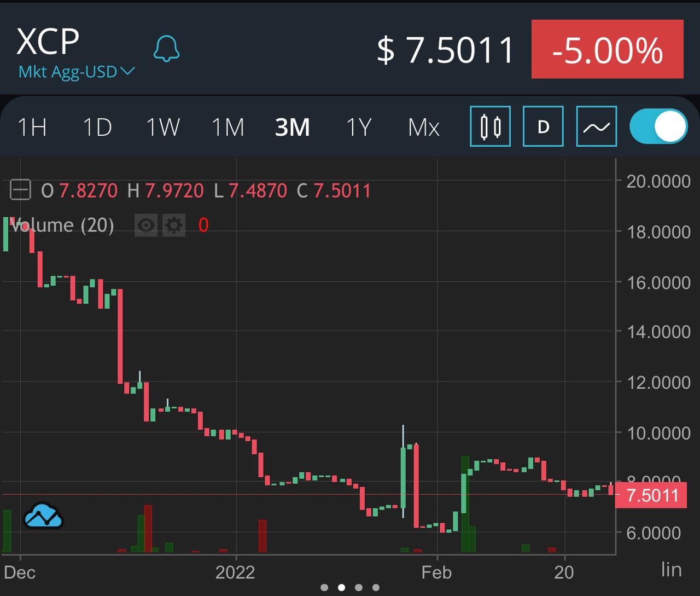This screenshot has width=700, height=596.
Task: Tap the price alert bell icon
Action: coord(166,49)
